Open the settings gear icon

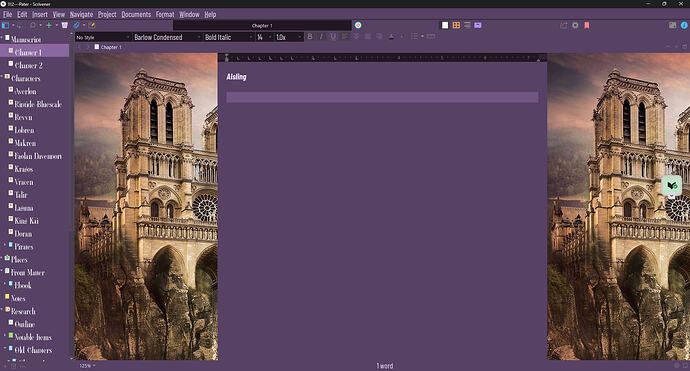tap(575, 26)
